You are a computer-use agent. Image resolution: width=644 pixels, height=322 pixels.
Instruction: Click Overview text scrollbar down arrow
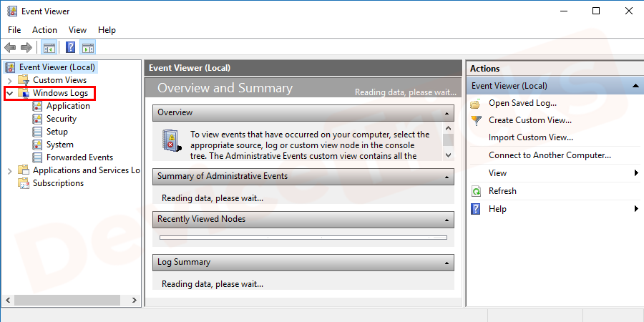pyautogui.click(x=448, y=155)
